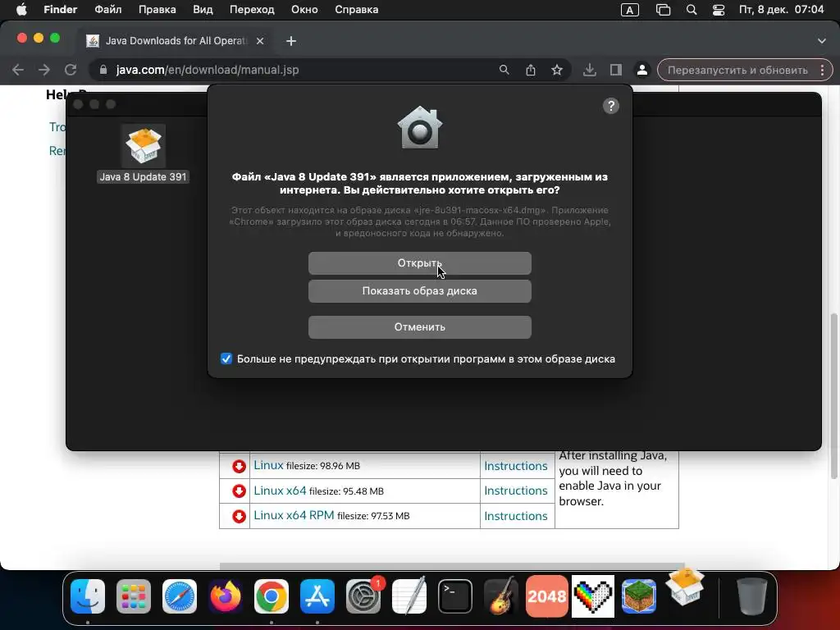Image resolution: width=840 pixels, height=630 pixels.
Task: Open the site security lock info
Action: point(103,70)
